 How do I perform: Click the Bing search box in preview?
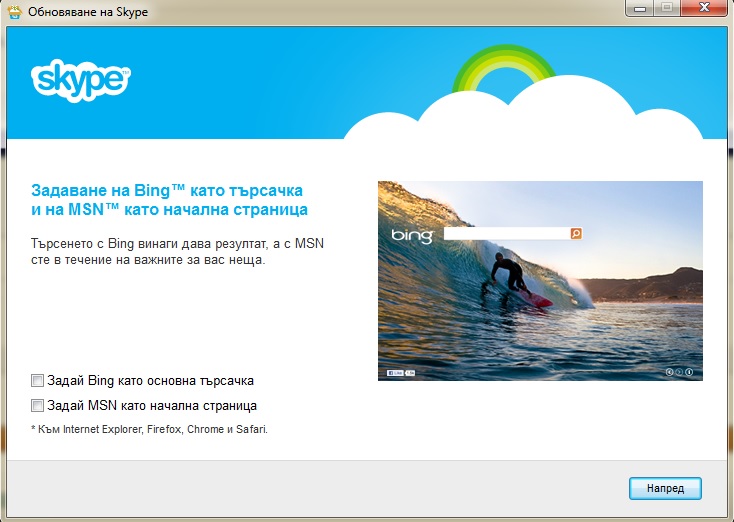[x=507, y=233]
